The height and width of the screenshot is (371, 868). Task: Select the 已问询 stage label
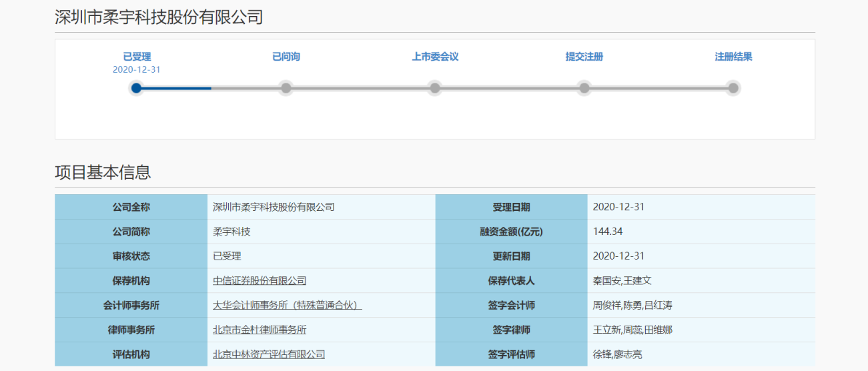(x=286, y=57)
